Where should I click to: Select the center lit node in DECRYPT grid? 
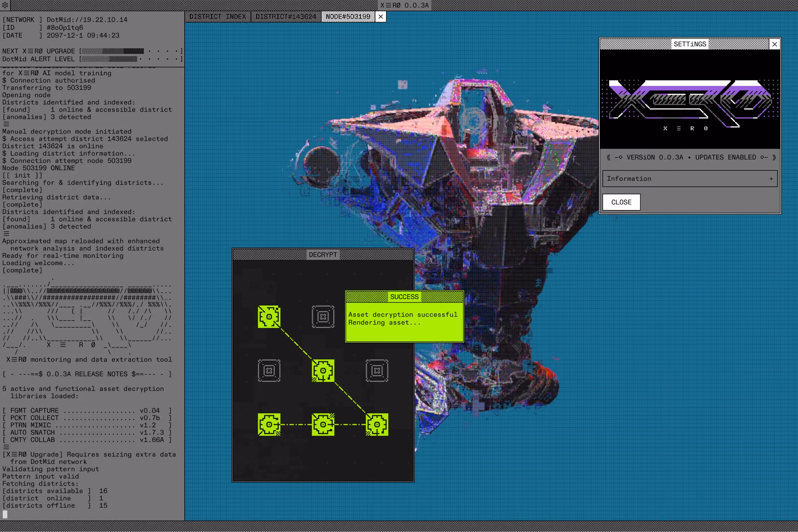(323, 371)
